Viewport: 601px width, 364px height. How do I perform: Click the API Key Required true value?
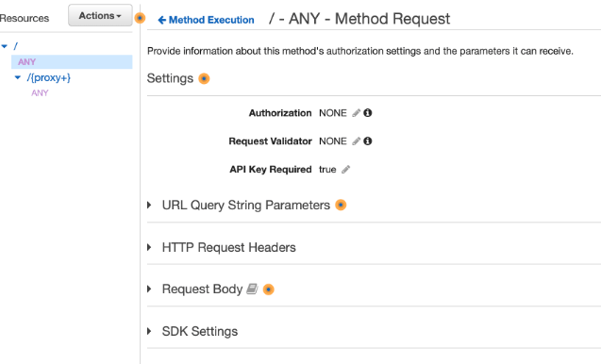[327, 170]
